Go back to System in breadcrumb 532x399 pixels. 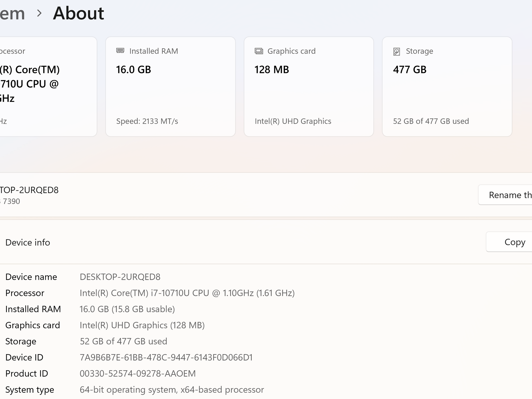pos(12,13)
